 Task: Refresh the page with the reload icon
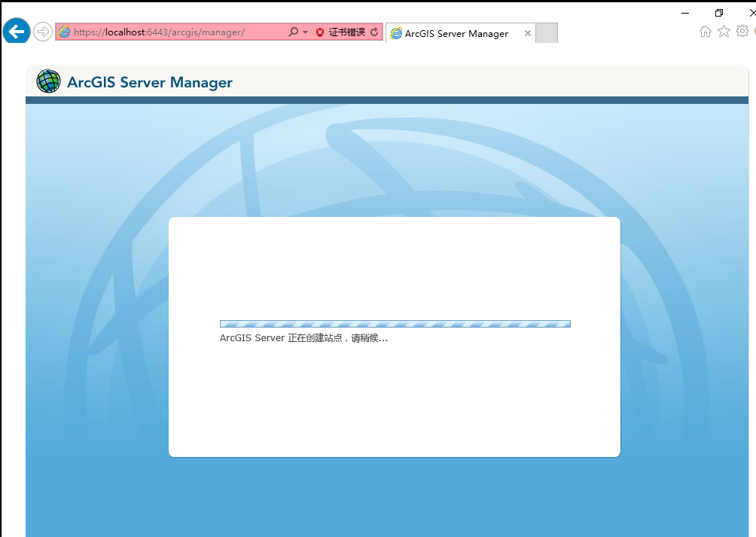pos(375,32)
